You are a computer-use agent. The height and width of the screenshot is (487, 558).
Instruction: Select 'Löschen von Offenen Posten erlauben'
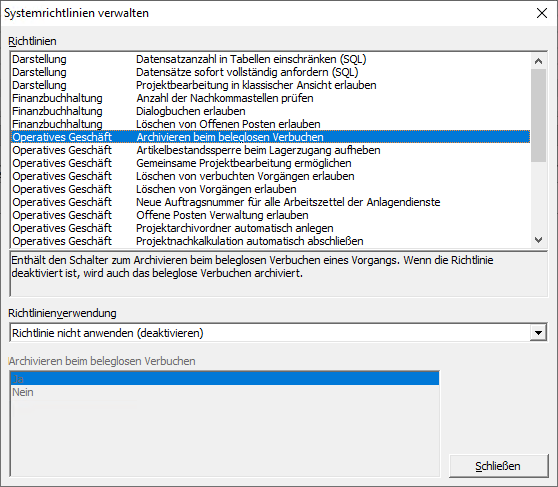[270, 124]
